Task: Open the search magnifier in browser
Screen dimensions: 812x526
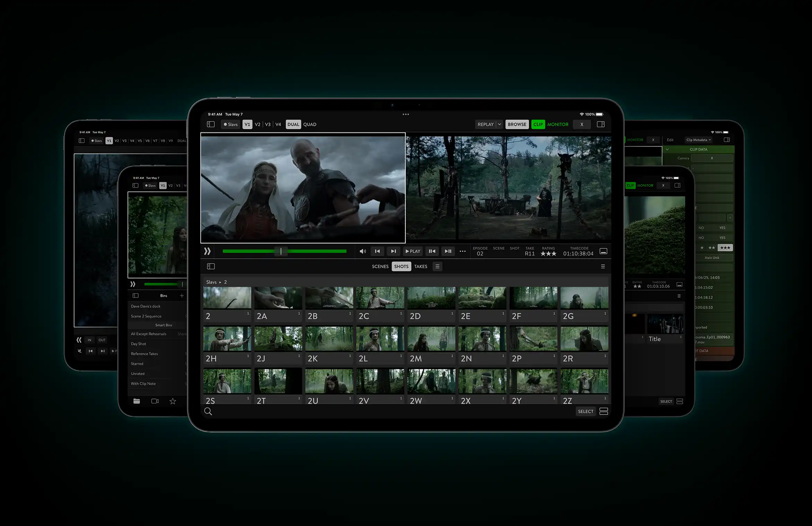Action: click(x=208, y=411)
